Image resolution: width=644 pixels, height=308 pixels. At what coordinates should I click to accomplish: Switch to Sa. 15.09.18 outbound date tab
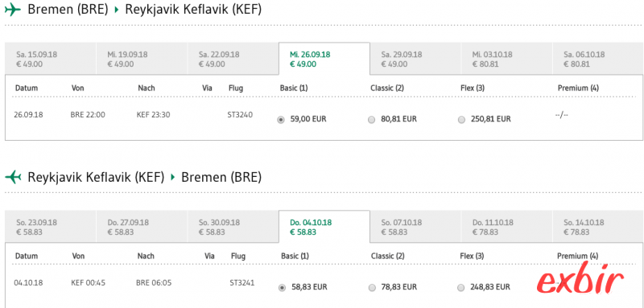coord(51,59)
